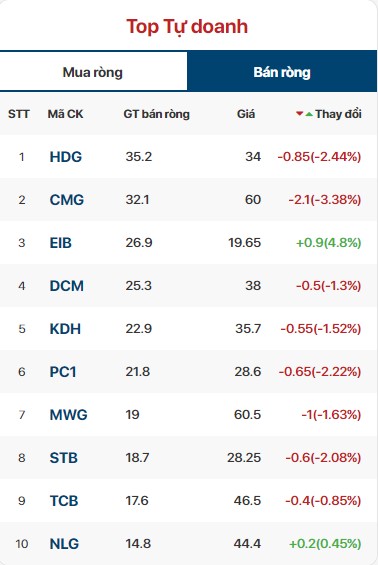Open the EIB stock code
Viewport: 378px width, 565px height.
point(61,243)
